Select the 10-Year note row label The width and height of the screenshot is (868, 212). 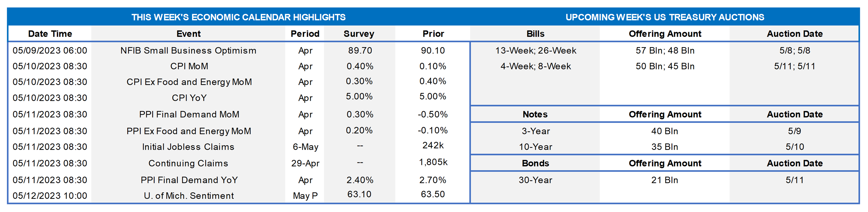coord(536,147)
